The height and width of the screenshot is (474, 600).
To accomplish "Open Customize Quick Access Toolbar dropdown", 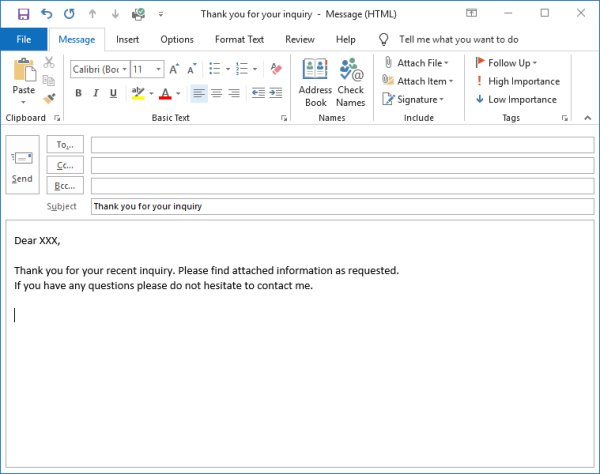I will (161, 15).
